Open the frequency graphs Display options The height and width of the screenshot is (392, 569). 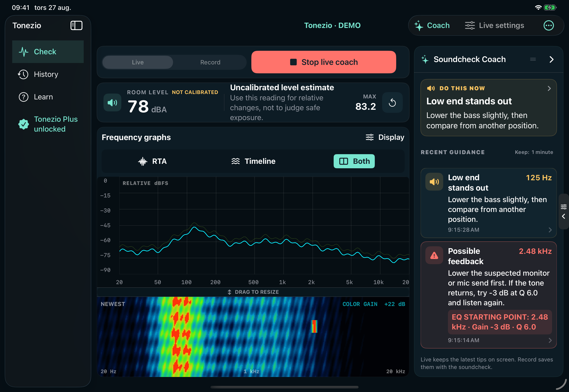[x=385, y=137]
